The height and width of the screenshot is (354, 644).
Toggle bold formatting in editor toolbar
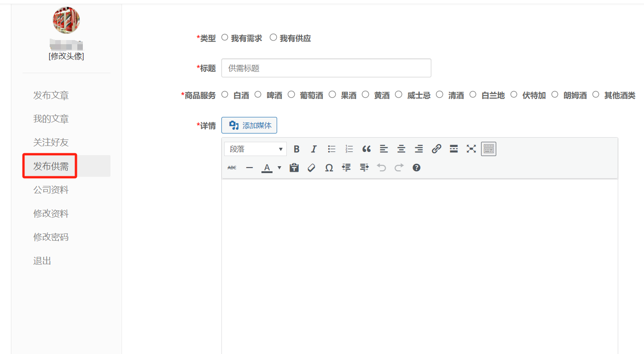coord(296,149)
